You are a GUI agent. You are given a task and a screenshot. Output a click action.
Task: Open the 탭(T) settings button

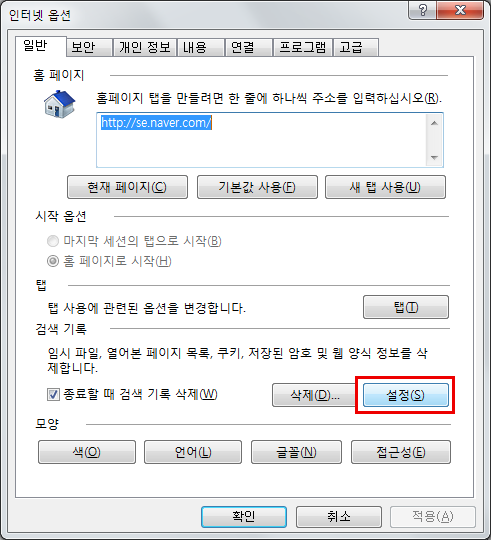tap(406, 307)
